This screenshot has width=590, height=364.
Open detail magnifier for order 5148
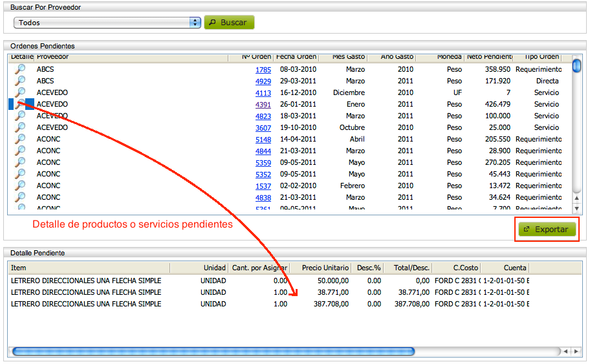point(20,139)
